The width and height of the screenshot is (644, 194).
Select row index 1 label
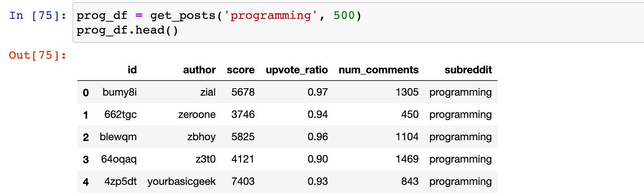pos(86,115)
